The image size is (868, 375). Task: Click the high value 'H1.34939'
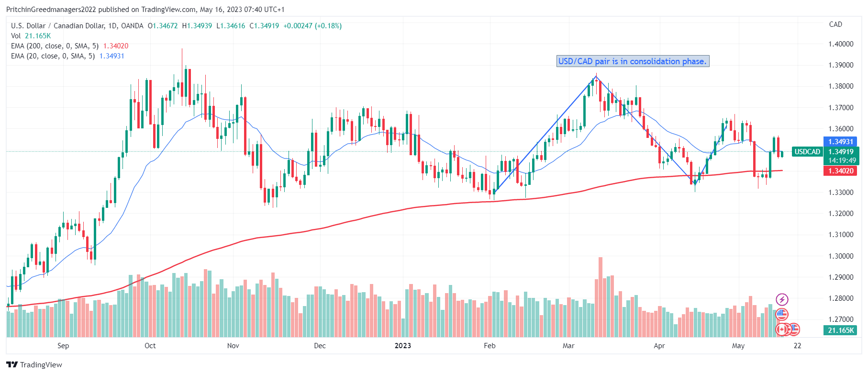point(197,26)
